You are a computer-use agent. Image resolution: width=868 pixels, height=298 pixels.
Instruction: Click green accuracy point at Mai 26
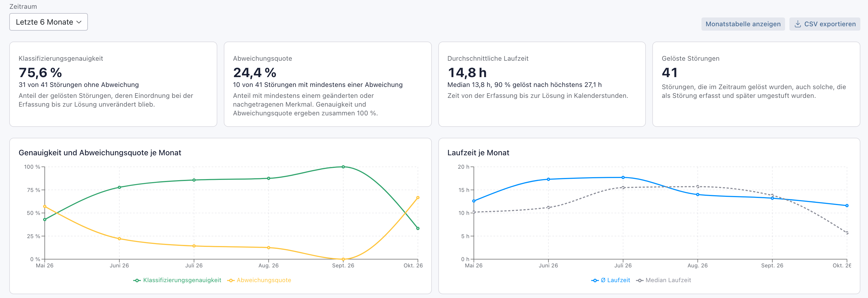(45, 220)
